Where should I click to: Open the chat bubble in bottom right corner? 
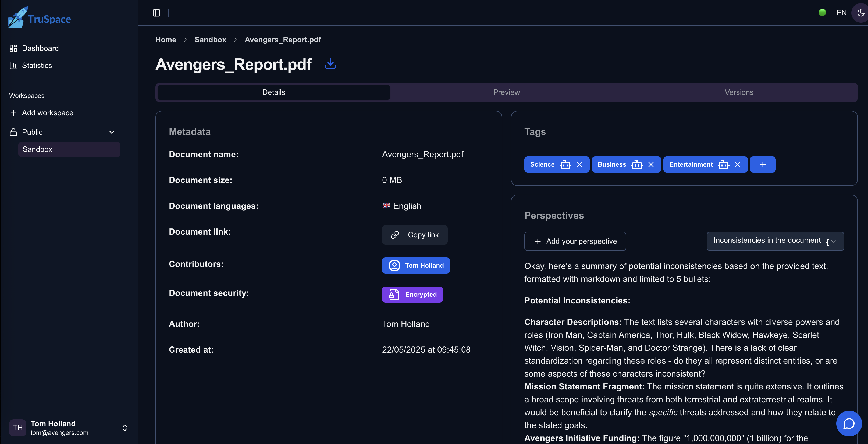[849, 424]
